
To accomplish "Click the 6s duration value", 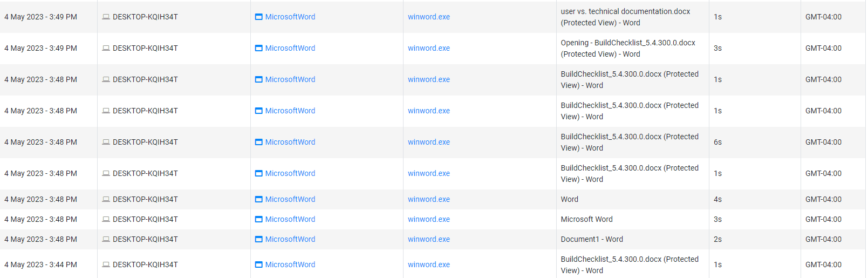I will pyautogui.click(x=717, y=142).
